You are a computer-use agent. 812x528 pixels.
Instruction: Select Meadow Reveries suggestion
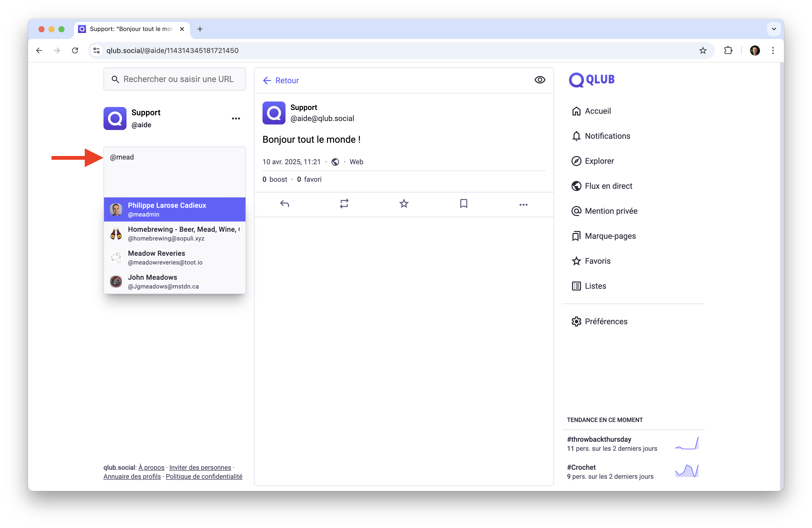tap(175, 257)
